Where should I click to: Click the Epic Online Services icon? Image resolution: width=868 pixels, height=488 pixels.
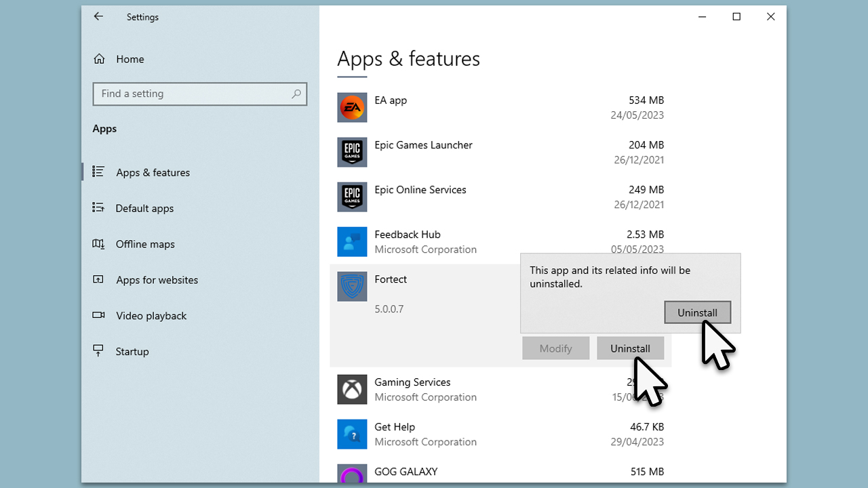coord(352,197)
